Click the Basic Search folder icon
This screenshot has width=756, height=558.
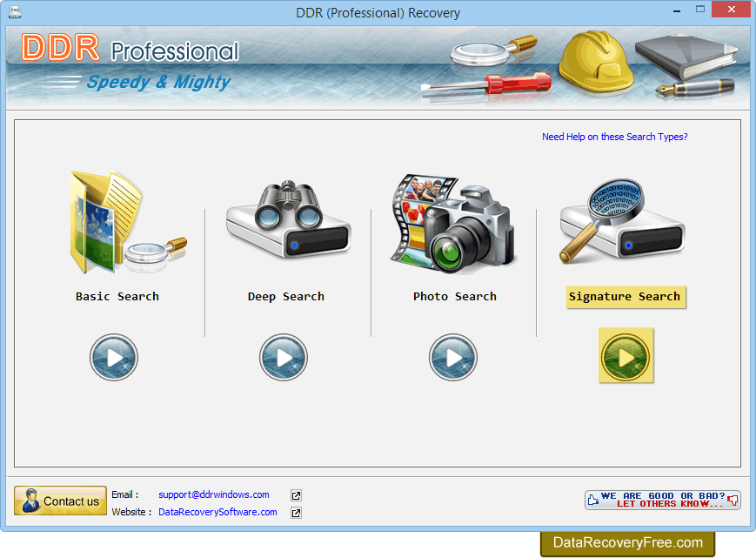(128, 222)
